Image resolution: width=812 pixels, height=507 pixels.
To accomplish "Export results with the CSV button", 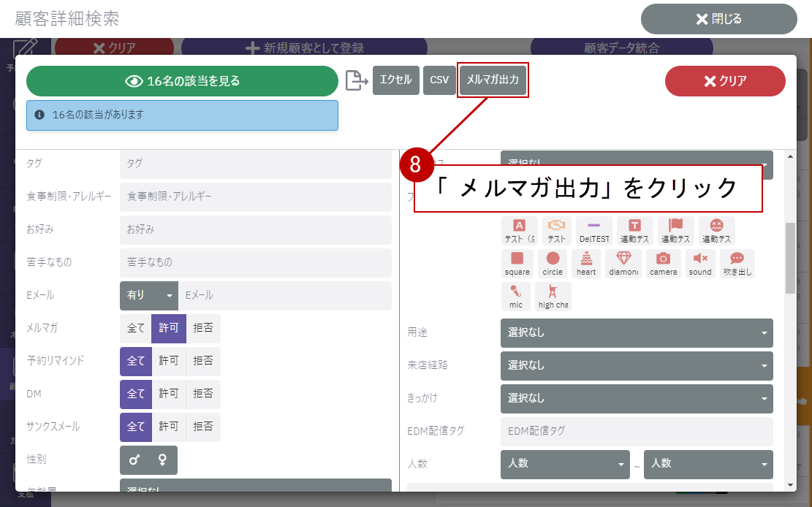I will (439, 80).
